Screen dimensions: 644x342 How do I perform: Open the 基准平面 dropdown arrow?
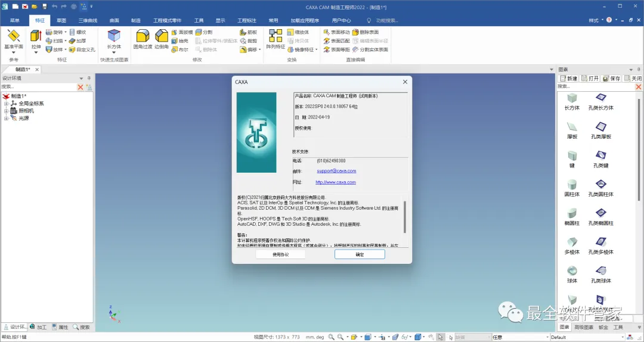pos(14,52)
